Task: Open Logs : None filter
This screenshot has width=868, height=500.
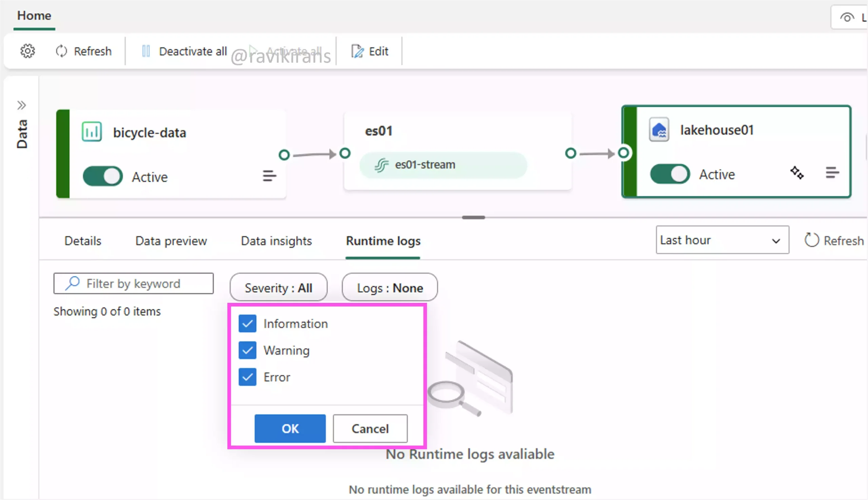Action: click(x=390, y=287)
